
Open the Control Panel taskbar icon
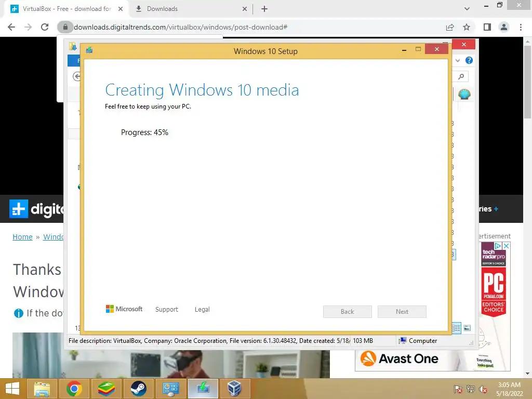(x=170, y=389)
